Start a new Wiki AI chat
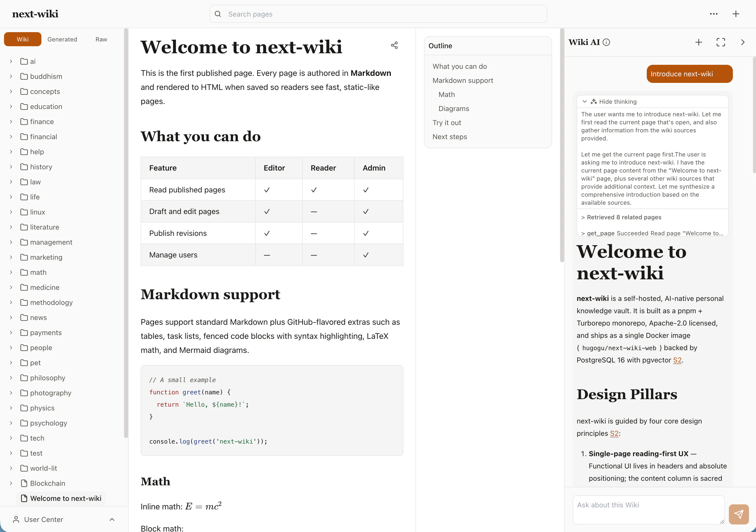756x532 pixels. click(x=698, y=42)
